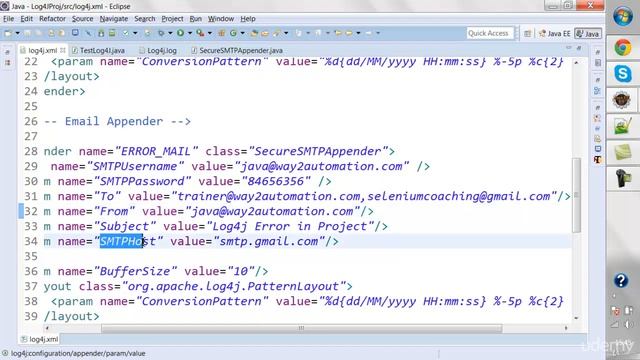The height and width of the screenshot is (360, 640).
Task: Switch to the Java perspective
Action: pyautogui.click(x=588, y=33)
